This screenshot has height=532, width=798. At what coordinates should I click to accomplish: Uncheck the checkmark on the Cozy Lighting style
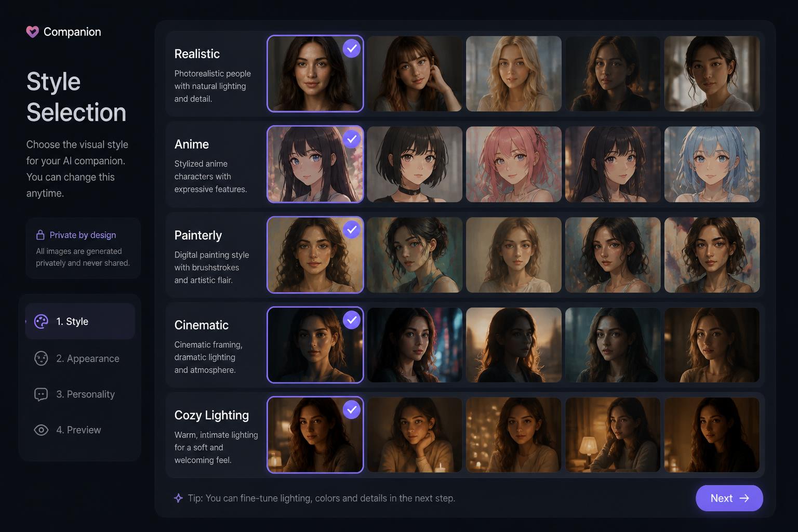pyautogui.click(x=352, y=409)
